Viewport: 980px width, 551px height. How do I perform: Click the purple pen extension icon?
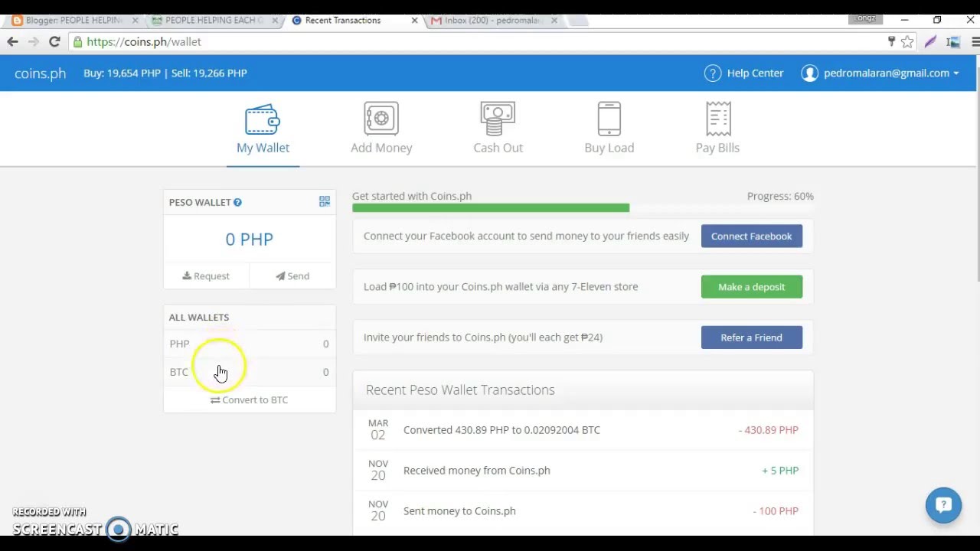click(930, 42)
